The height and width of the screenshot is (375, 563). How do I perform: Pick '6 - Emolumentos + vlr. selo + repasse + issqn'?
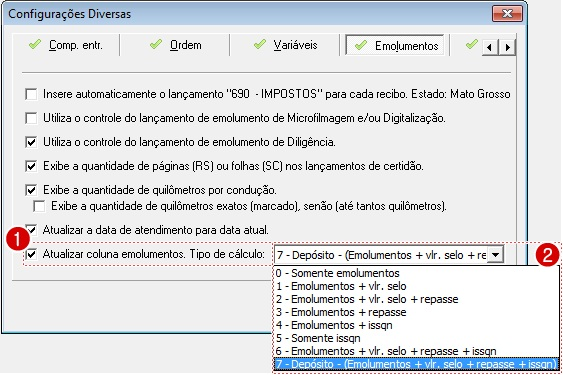tap(417, 351)
